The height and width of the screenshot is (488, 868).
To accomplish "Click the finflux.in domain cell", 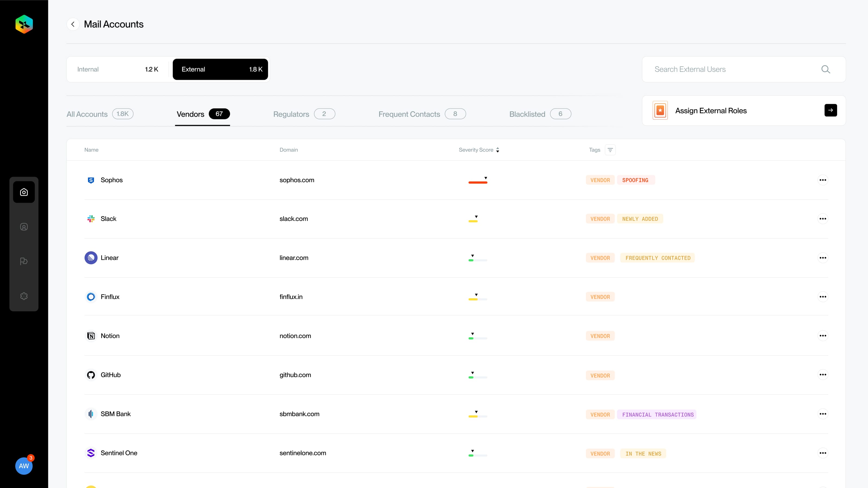I will click(x=291, y=297).
